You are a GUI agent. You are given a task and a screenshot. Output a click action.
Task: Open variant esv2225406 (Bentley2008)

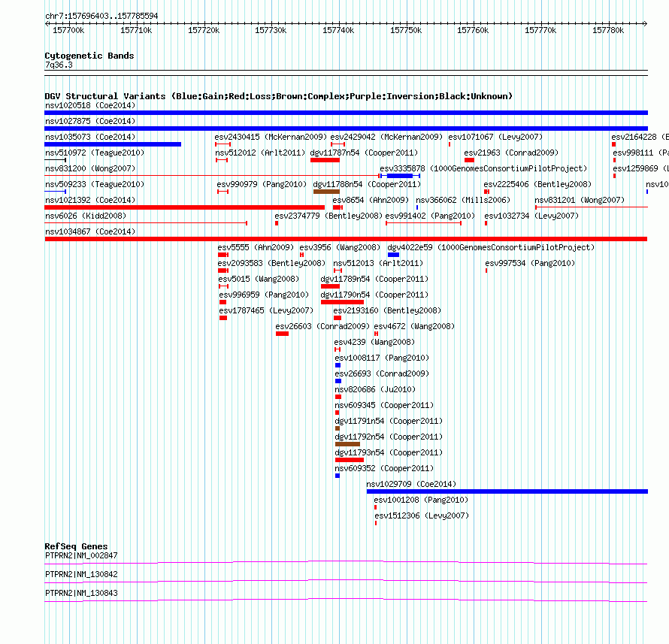537,184
